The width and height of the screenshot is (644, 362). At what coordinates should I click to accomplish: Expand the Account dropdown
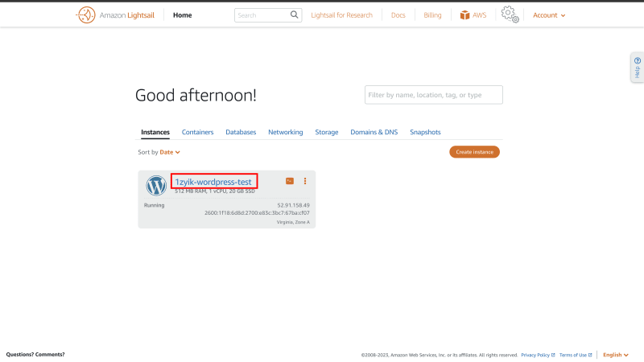[x=549, y=15]
